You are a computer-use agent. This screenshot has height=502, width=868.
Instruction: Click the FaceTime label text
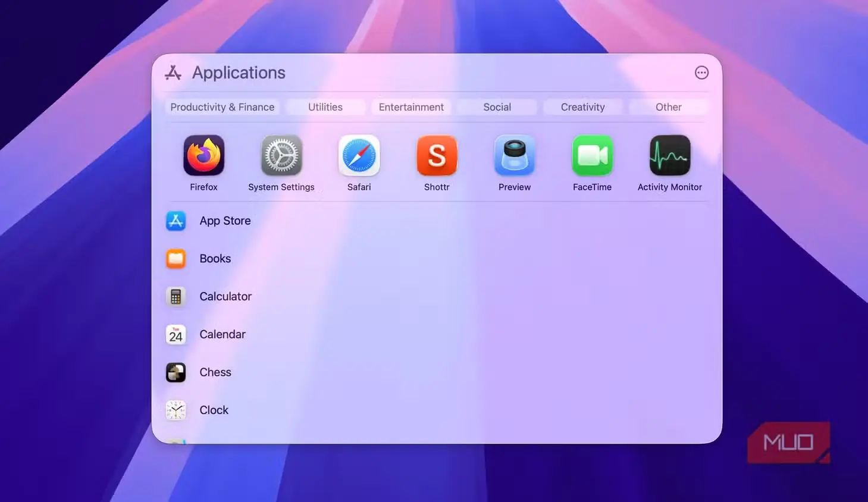pyautogui.click(x=593, y=187)
